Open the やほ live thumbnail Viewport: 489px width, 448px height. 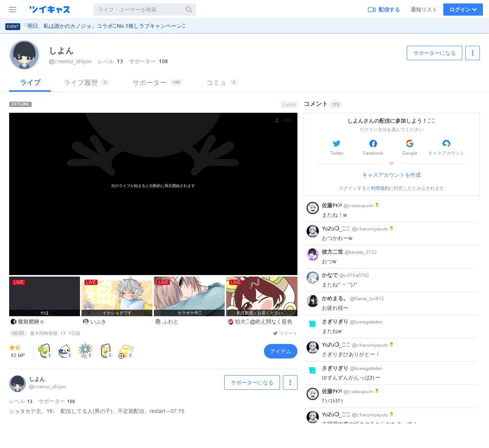click(45, 296)
